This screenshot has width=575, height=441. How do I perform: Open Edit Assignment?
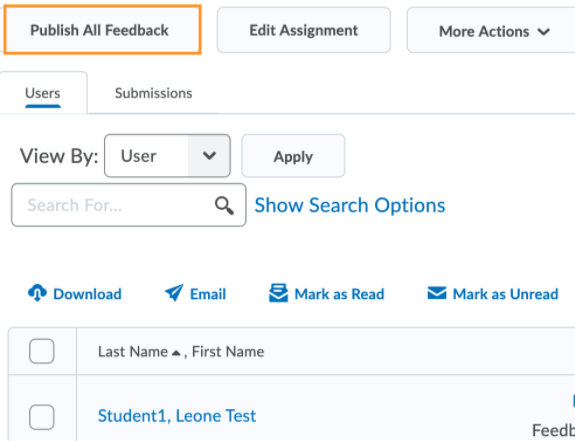point(304,30)
